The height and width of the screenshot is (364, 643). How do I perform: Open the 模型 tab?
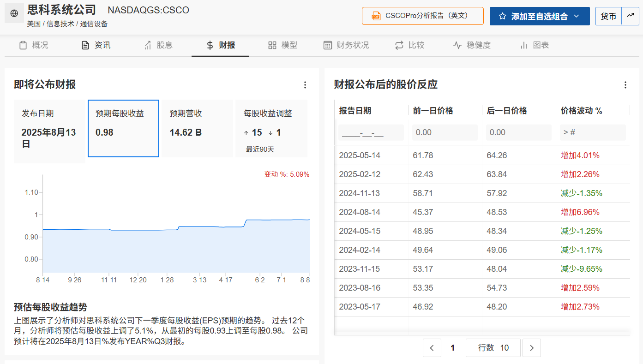(282, 45)
